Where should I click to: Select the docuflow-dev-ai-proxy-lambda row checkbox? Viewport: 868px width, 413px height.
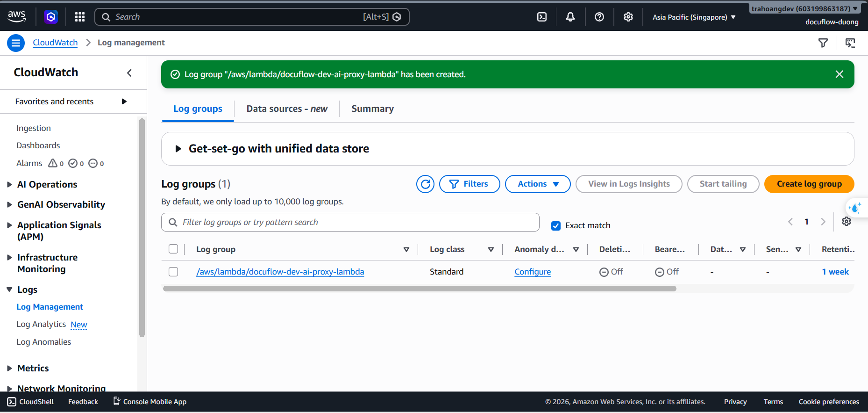(173, 272)
